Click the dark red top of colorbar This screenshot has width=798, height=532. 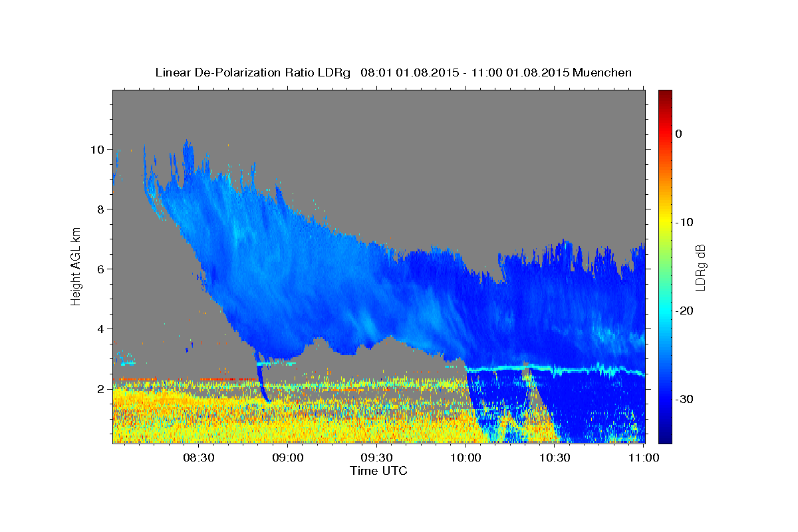[x=665, y=94]
